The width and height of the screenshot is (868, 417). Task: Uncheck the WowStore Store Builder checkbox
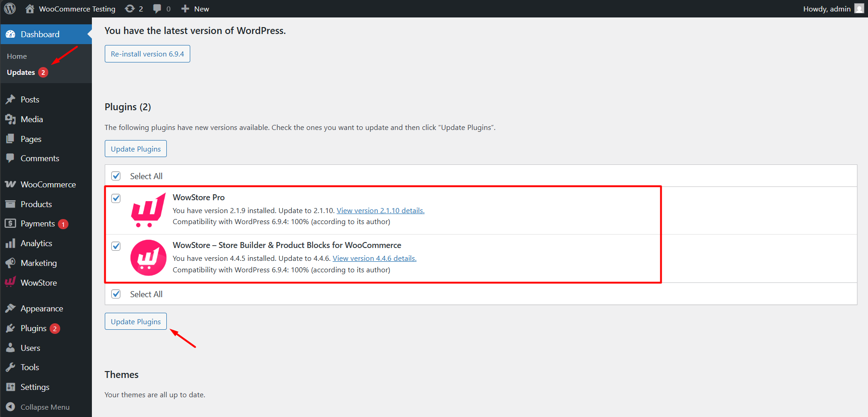tap(116, 246)
